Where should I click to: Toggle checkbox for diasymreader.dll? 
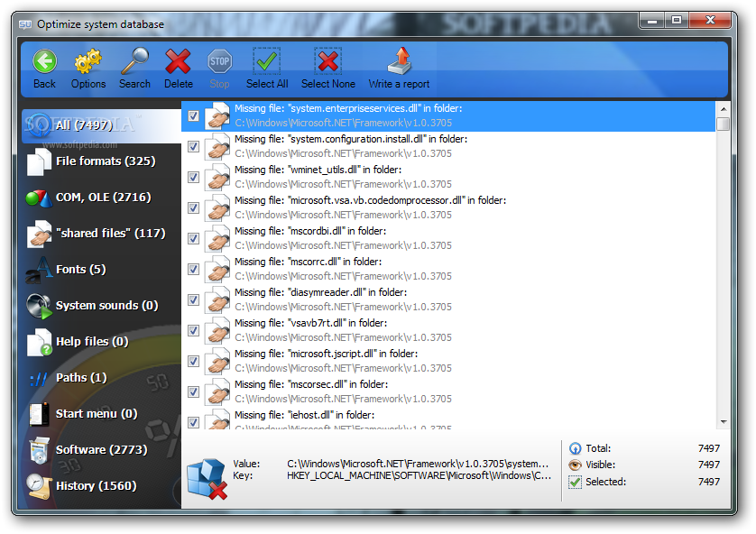(x=193, y=299)
